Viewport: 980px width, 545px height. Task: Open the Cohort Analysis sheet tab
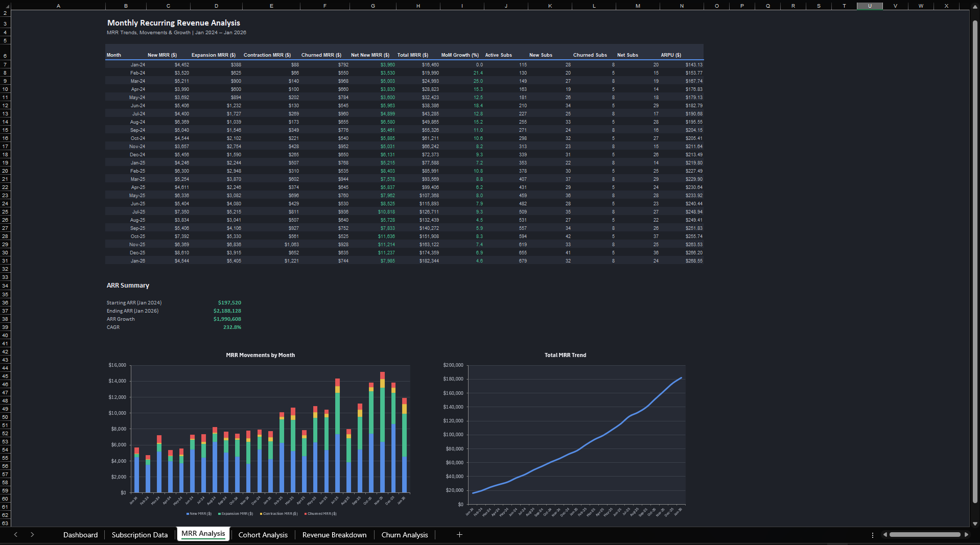point(263,535)
